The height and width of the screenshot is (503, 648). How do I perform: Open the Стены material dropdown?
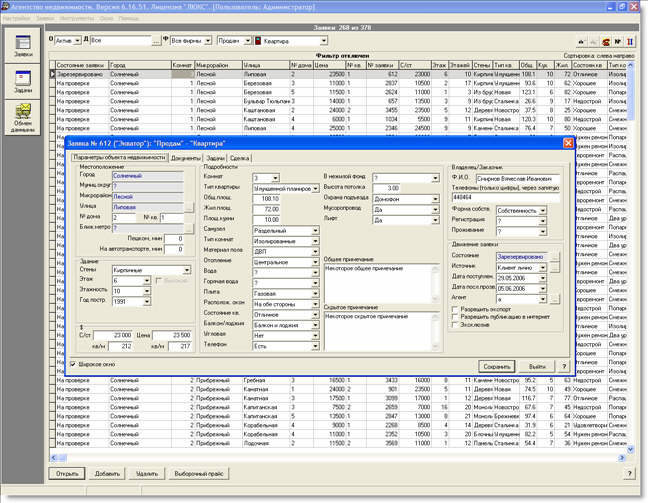coord(187,270)
